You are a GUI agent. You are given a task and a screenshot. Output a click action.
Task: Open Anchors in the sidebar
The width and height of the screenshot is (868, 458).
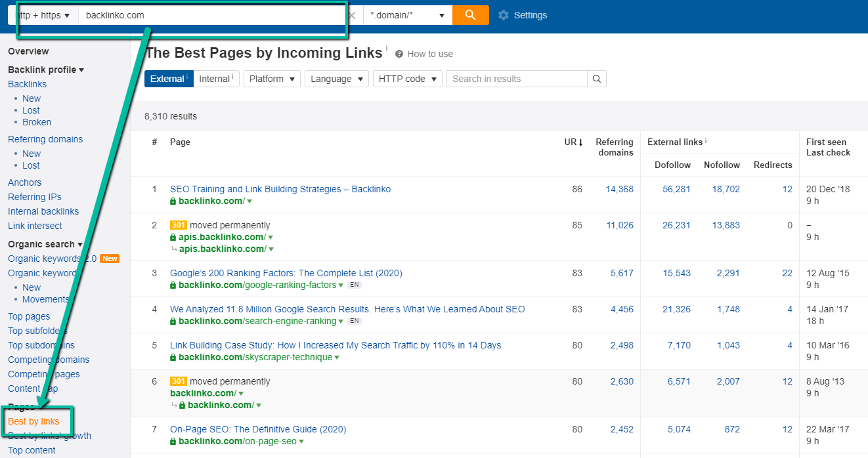[x=24, y=182]
